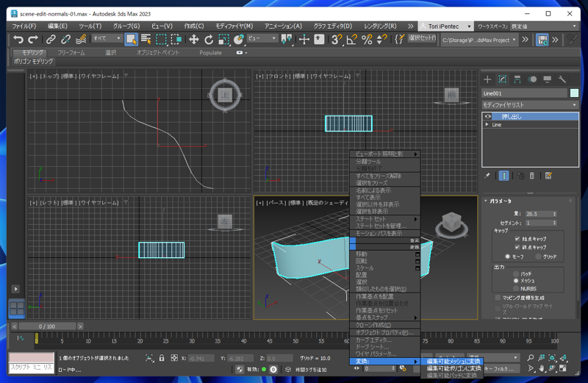Switch to the フリーフォーム ribbon tab

click(71, 53)
